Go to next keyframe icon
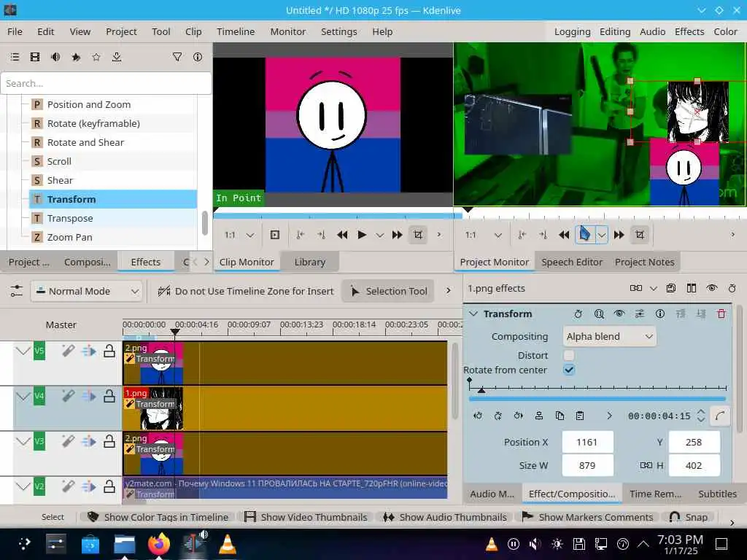 [519, 416]
